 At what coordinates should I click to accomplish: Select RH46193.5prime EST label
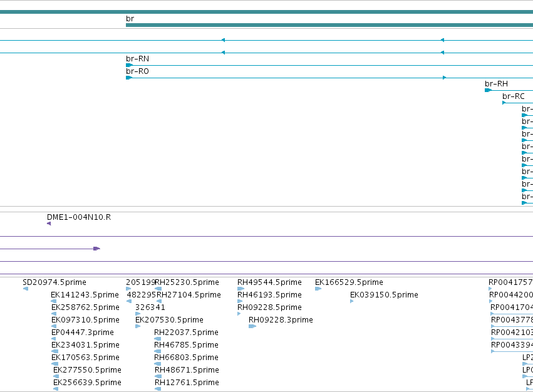coord(269,295)
